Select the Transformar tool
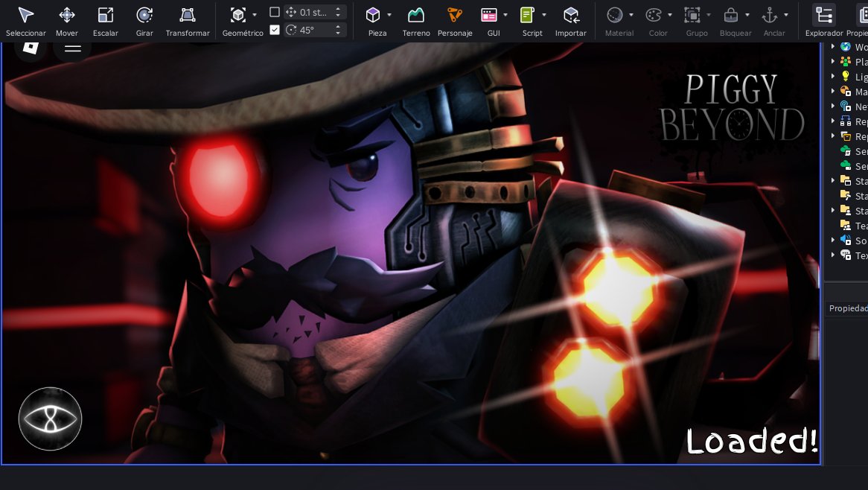This screenshot has width=868, height=490. coord(188,21)
